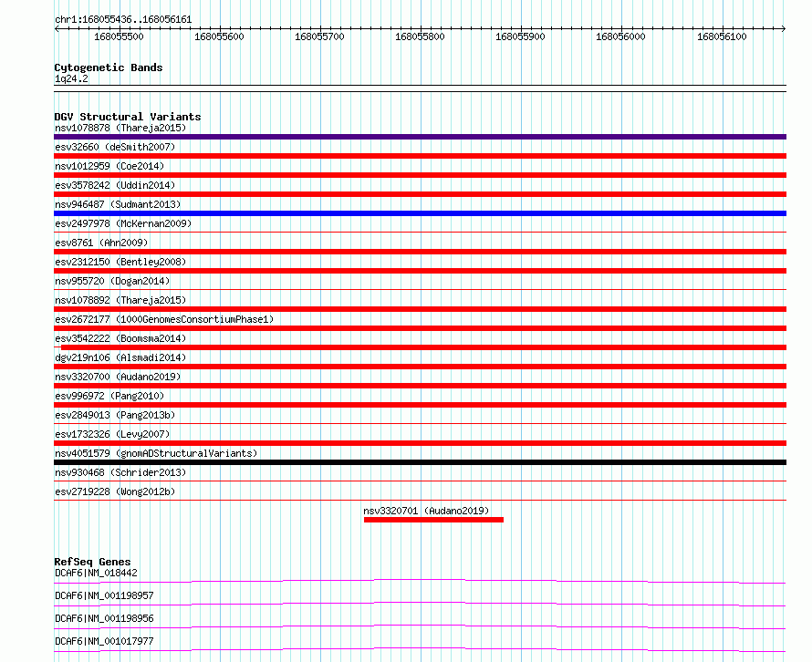Open esv3578242 (Uddin2014) variant details
Viewport: 812px width, 662px height.
(x=115, y=185)
